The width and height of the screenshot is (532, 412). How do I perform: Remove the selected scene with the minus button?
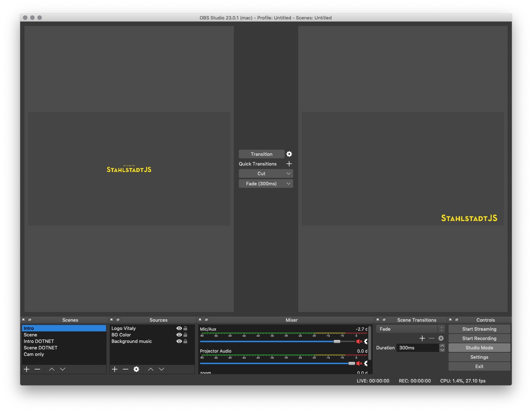(x=37, y=369)
